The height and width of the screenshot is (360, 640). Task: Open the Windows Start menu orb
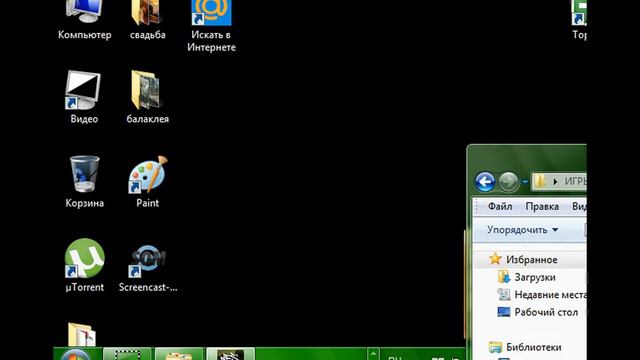pos(76,354)
